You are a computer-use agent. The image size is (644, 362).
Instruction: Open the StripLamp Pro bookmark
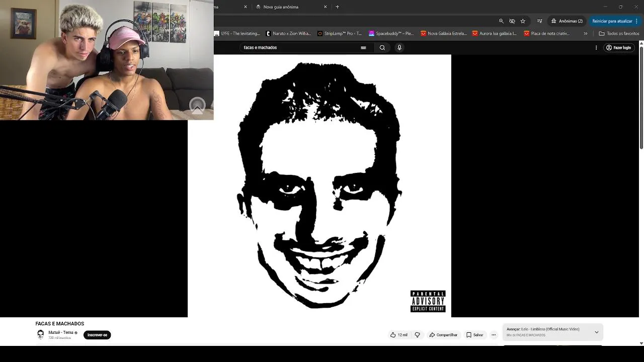340,34
